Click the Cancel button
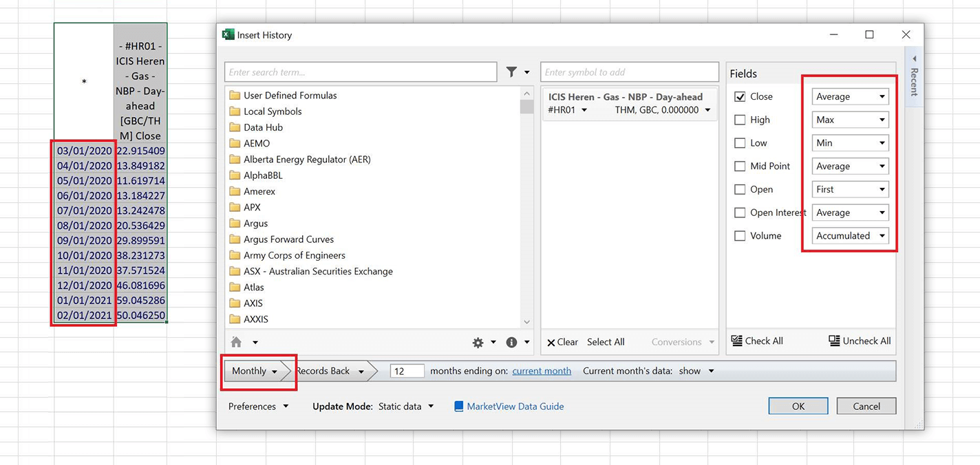Viewport: 980px width, 465px height. (866, 407)
